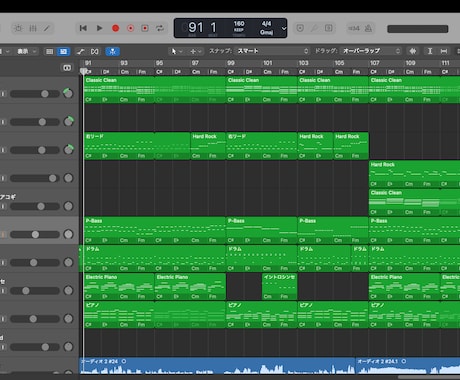Select the Hard Rock region at bar 97
This screenshot has height=380, width=460.
click(x=208, y=146)
